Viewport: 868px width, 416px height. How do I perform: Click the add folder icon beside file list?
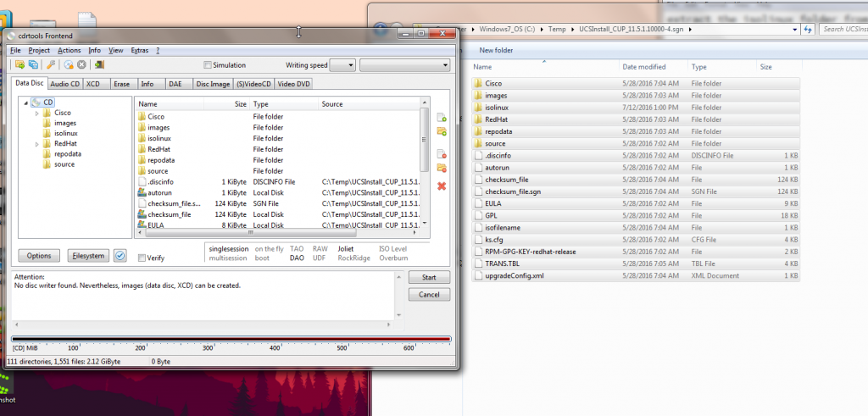[x=441, y=131]
